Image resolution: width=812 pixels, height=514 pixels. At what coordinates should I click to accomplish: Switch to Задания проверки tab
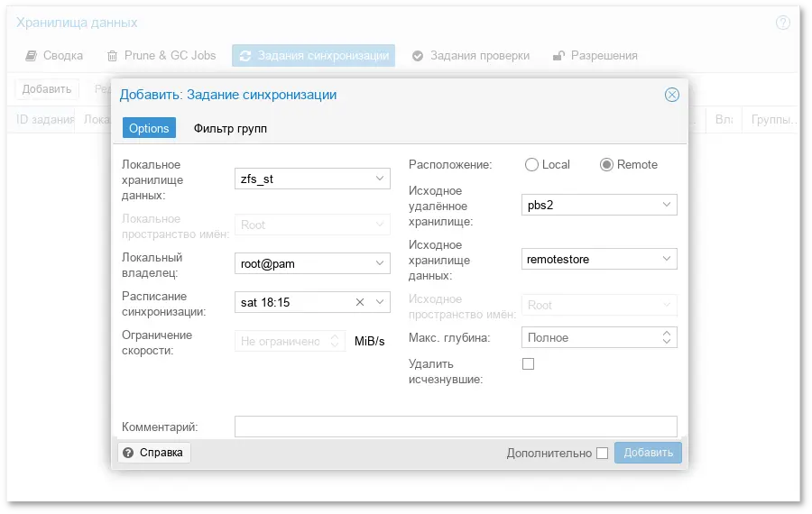[x=470, y=55]
